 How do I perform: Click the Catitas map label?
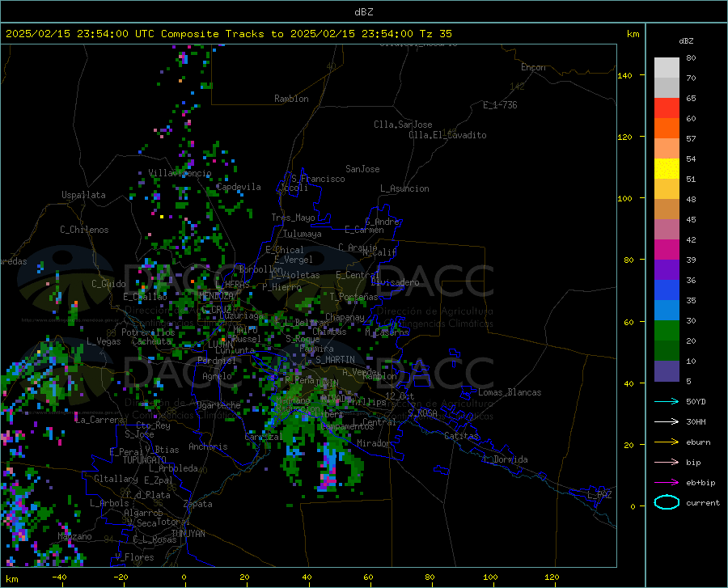tap(462, 436)
